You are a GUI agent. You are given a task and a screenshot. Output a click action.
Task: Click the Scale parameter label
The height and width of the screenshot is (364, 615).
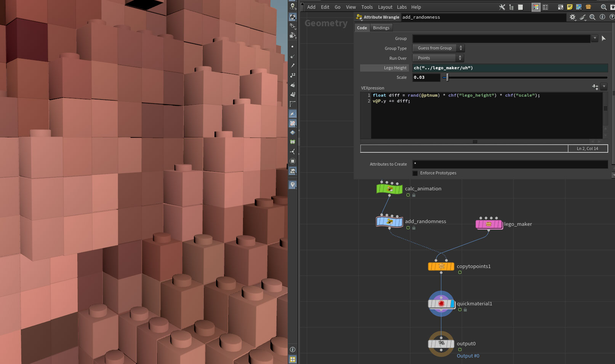(x=402, y=77)
